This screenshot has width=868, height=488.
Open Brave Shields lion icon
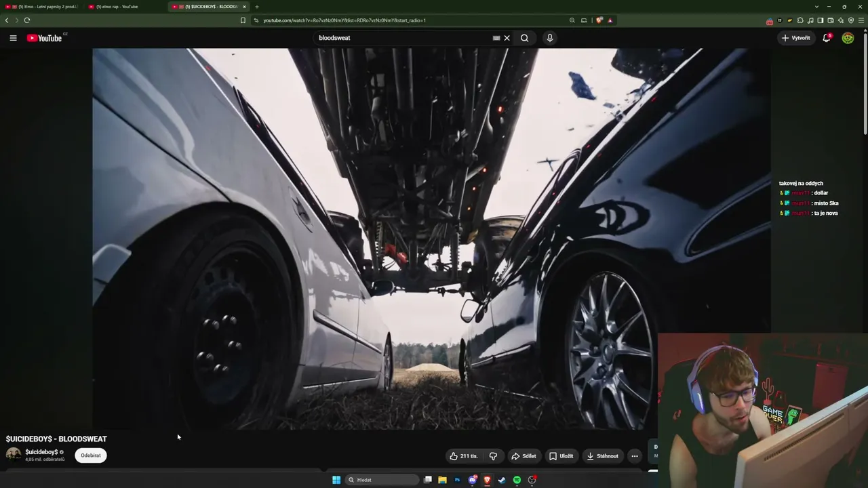tap(599, 20)
